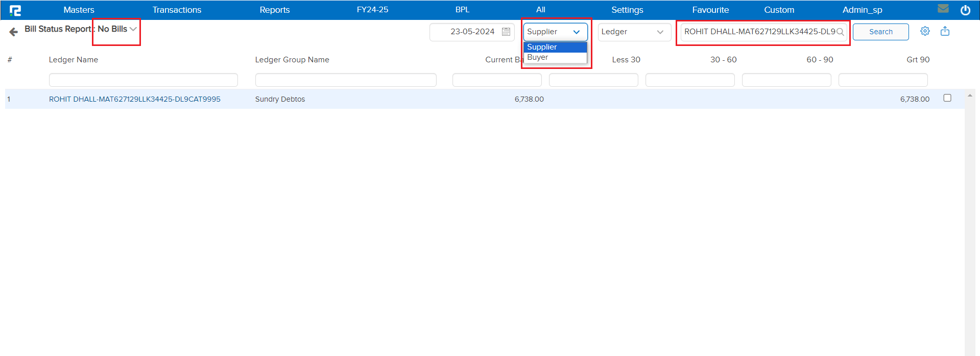Viewport: 980px width, 356px height.
Task: Click the magnifier icon in ledger search box
Action: click(840, 32)
